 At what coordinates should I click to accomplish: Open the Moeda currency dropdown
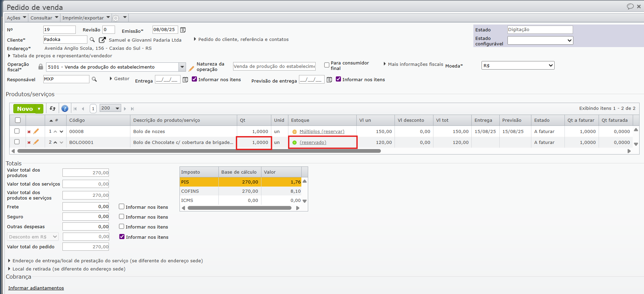coord(518,65)
